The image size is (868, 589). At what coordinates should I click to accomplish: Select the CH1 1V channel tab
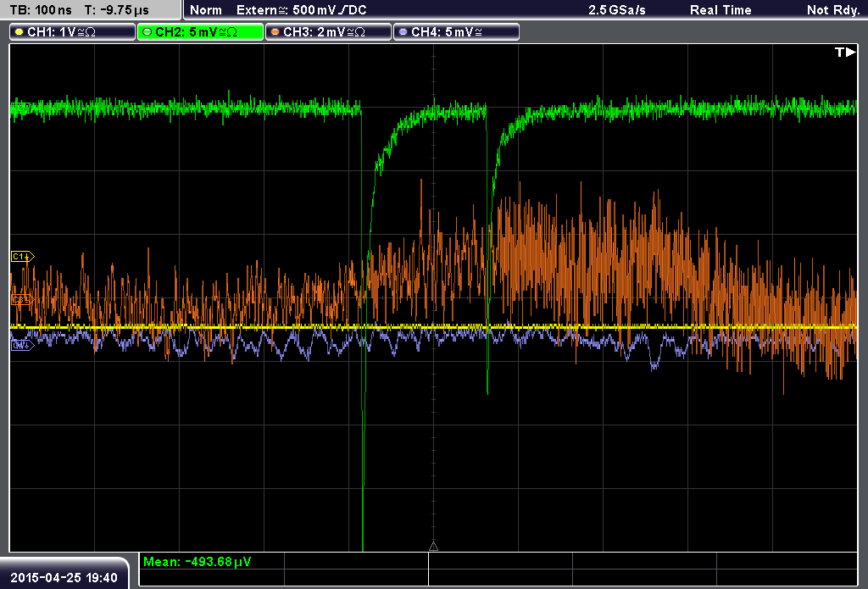73,32
